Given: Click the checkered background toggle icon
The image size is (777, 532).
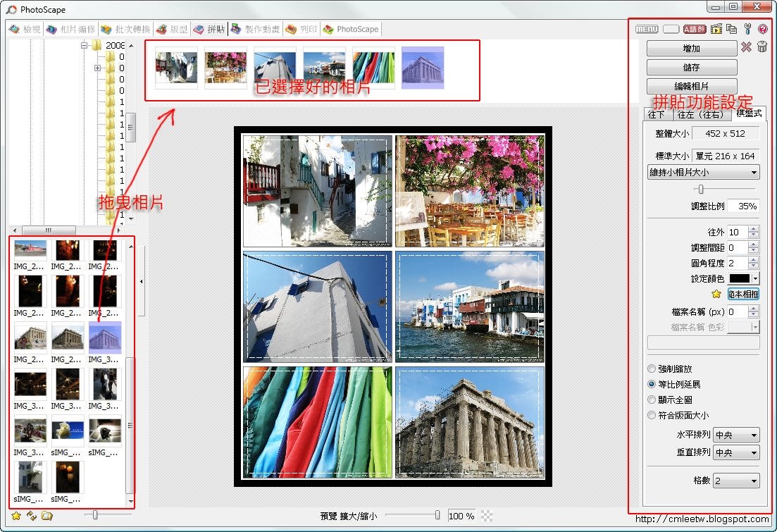Looking at the screenshot, I should pos(487,516).
